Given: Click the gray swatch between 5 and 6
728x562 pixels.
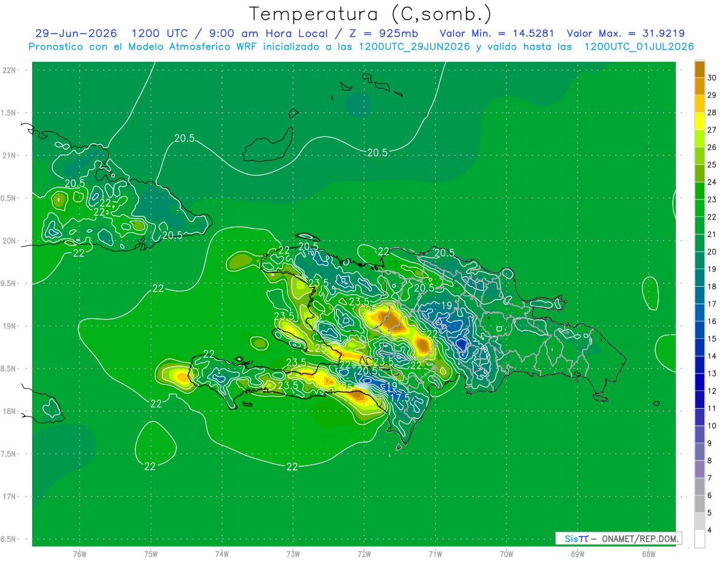Looking at the screenshot, I should tap(699, 504).
